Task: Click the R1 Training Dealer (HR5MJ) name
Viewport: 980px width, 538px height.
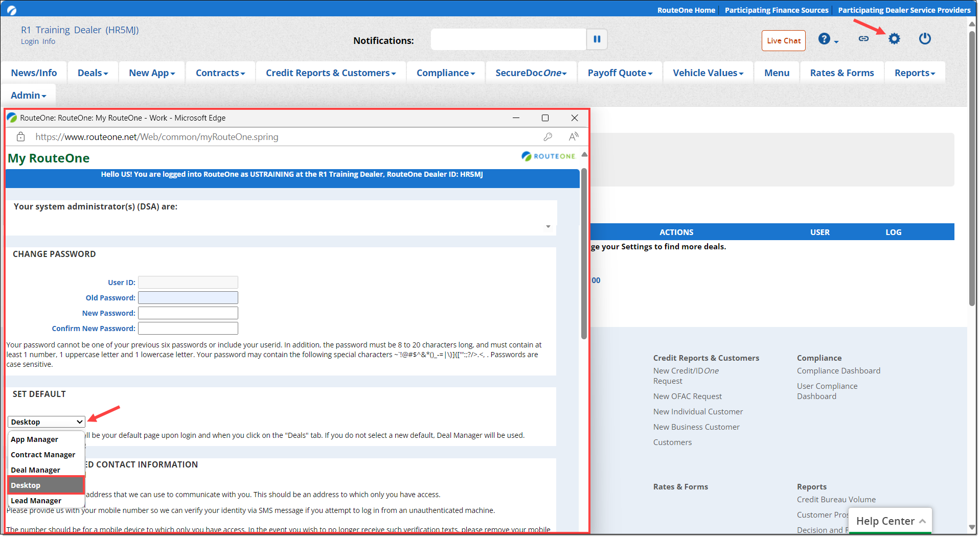Action: click(80, 30)
